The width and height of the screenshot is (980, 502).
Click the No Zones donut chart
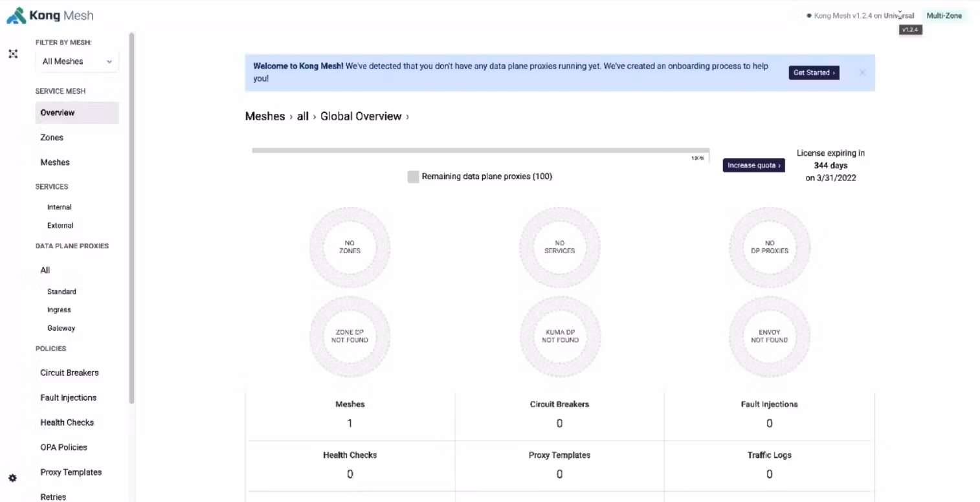pyautogui.click(x=350, y=247)
